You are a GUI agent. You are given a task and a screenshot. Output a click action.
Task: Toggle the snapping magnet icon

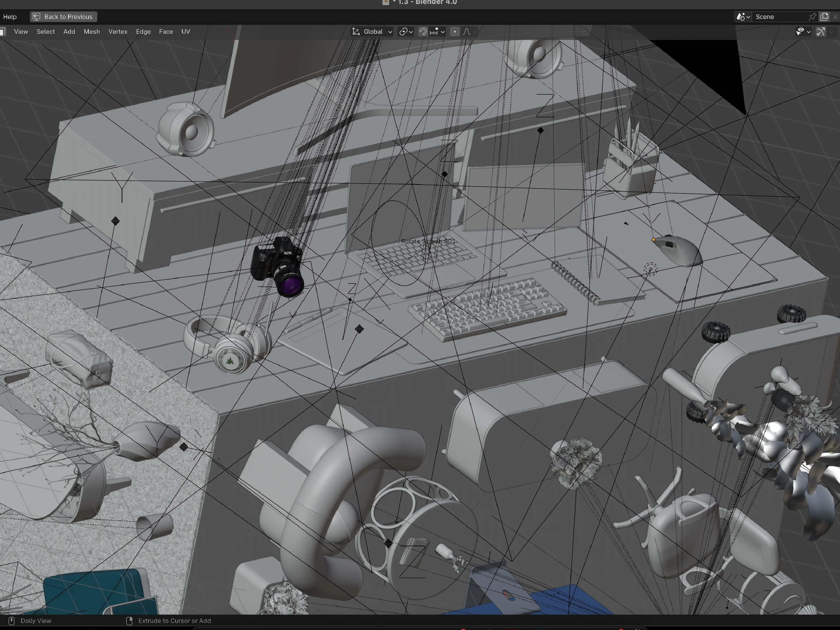423,32
